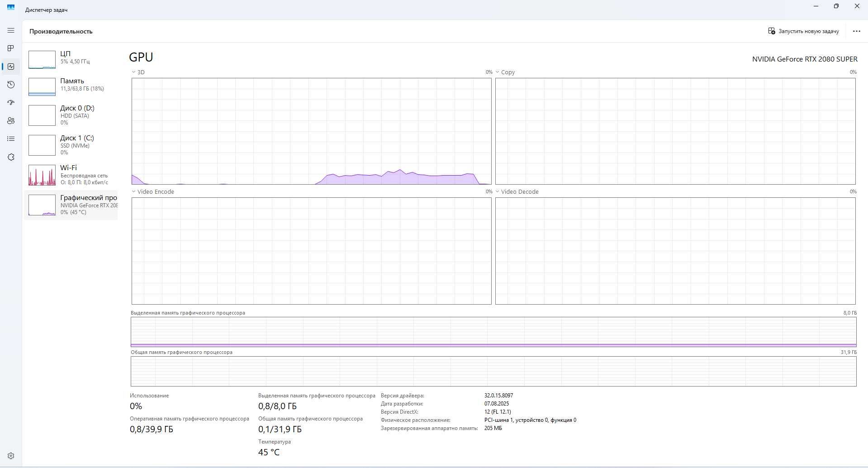868x468 pixels.
Task: Click the 'Производительность' page heading
Action: pos(61,31)
